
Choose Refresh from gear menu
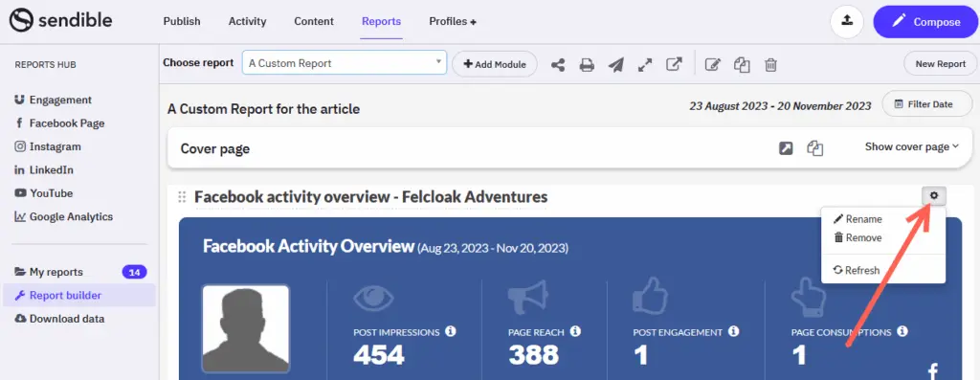point(857,271)
